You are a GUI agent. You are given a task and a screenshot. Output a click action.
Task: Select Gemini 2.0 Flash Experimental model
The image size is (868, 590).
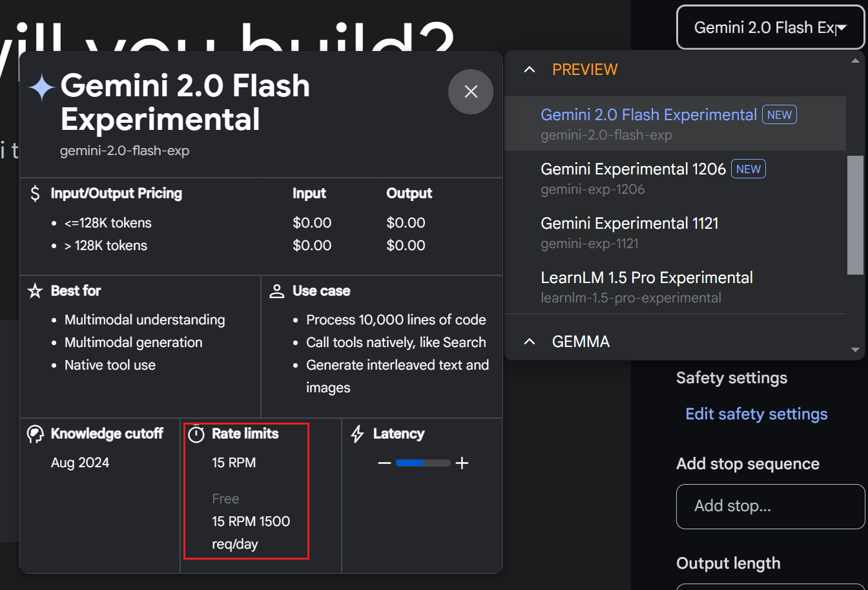pos(675,123)
